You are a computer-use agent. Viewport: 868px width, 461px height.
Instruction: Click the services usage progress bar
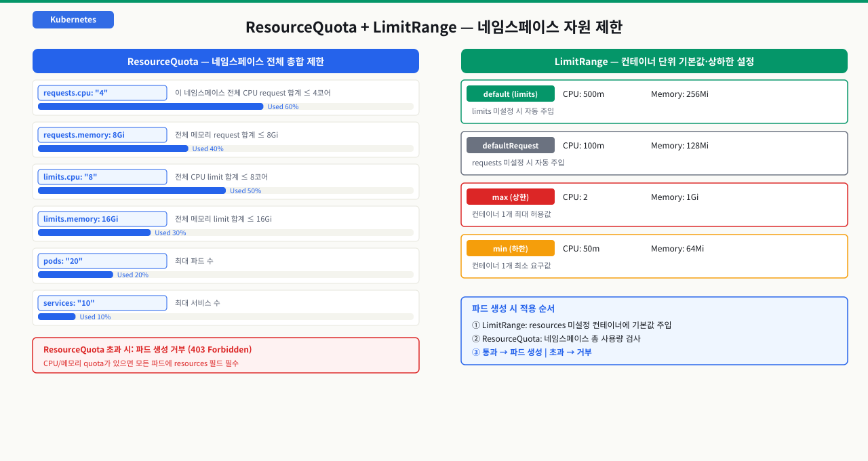(226, 317)
